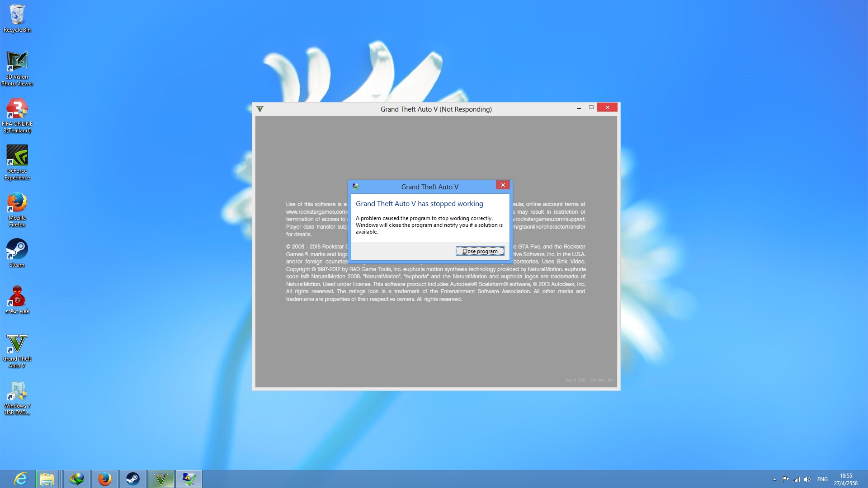Viewport: 868px width, 488px height.
Task: Click the GTA V window title bar icon
Action: pyautogui.click(x=260, y=109)
